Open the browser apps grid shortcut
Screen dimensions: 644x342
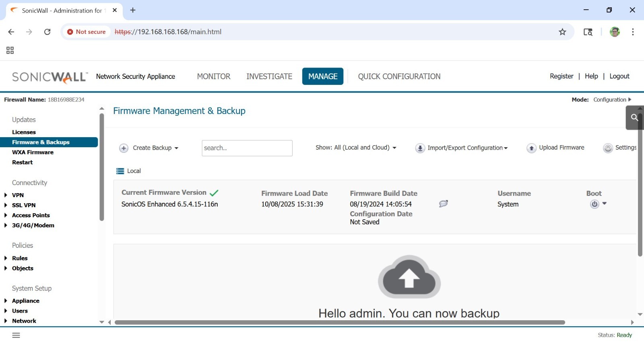click(x=10, y=50)
